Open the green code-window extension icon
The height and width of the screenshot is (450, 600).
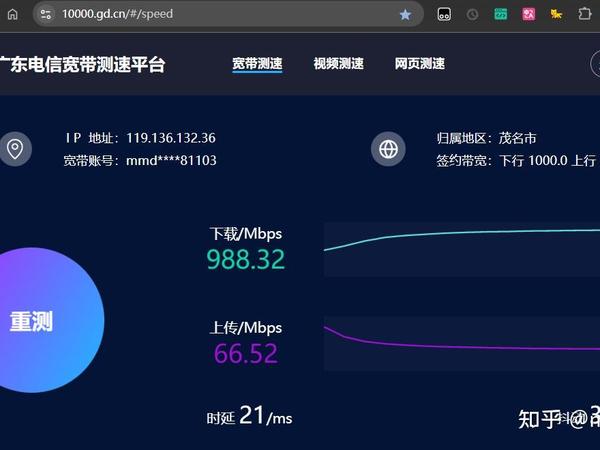click(501, 15)
